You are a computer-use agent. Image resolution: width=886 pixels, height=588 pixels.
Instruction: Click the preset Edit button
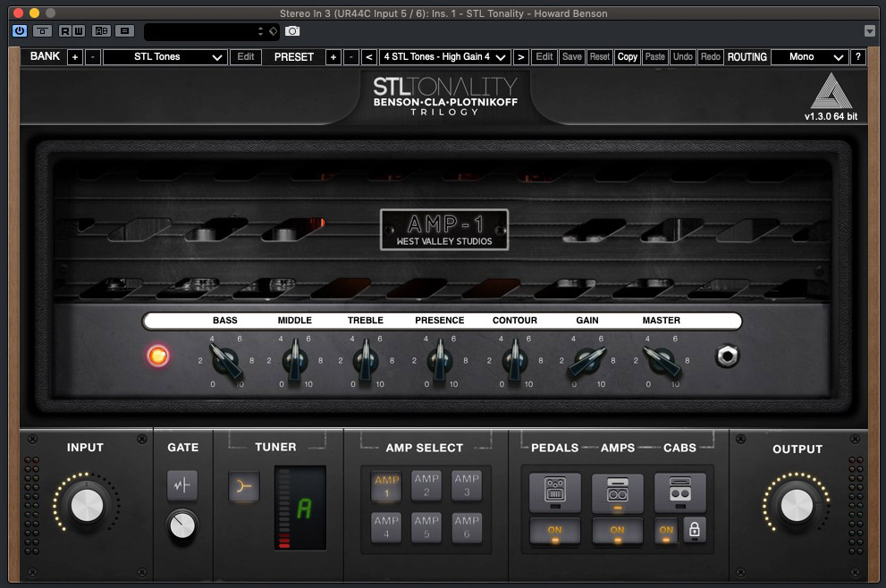(544, 57)
